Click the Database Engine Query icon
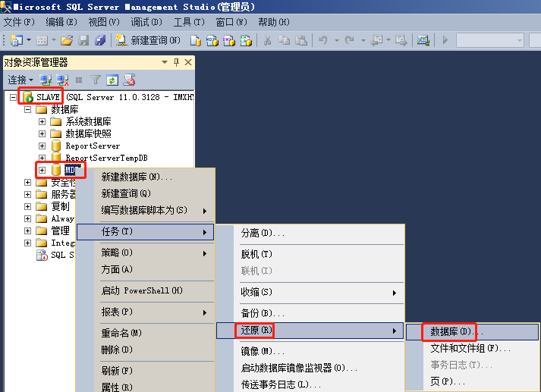The image size is (541, 392). (196, 41)
